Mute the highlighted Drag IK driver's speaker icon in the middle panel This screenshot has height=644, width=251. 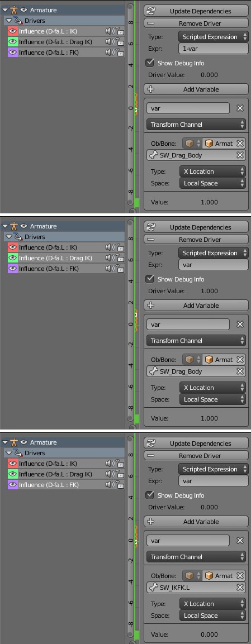[109, 258]
